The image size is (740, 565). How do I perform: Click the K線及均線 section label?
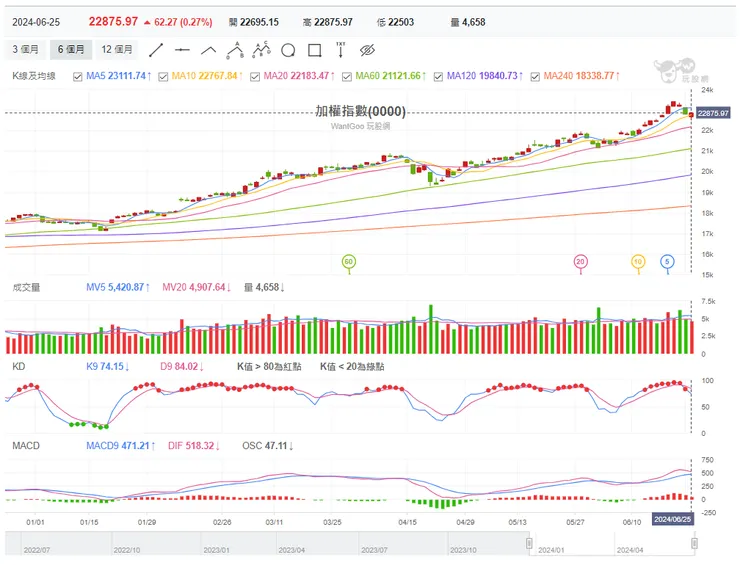click(x=34, y=76)
